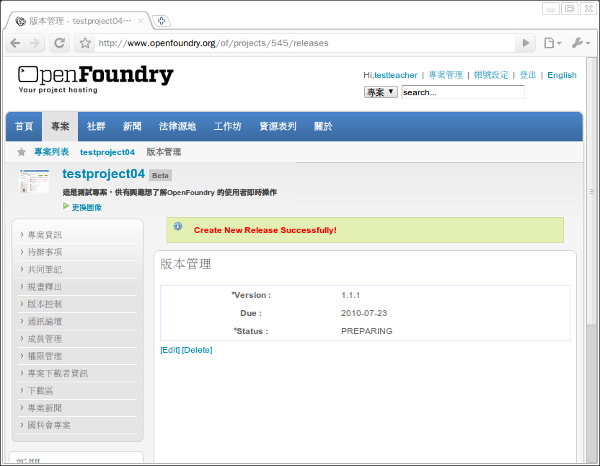Click the page vertical scrollbar
Screen dimensions: 600x466
[x=592, y=191]
